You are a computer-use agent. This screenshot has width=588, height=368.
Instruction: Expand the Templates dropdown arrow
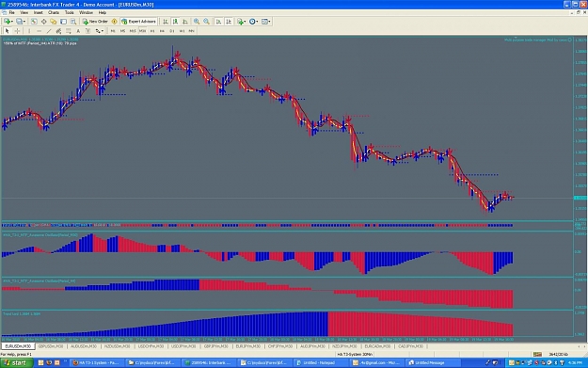click(x=269, y=22)
